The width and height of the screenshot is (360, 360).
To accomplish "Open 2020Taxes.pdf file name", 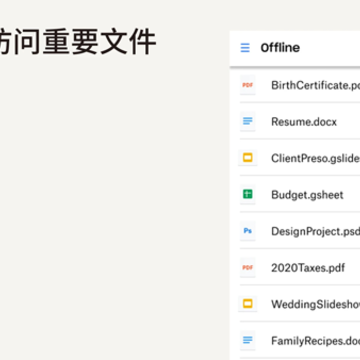I will coord(308,268).
